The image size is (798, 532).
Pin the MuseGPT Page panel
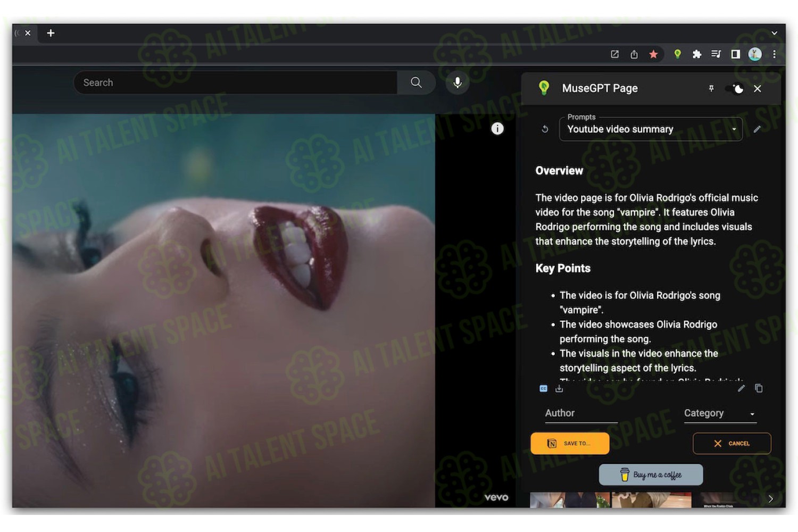[711, 89]
